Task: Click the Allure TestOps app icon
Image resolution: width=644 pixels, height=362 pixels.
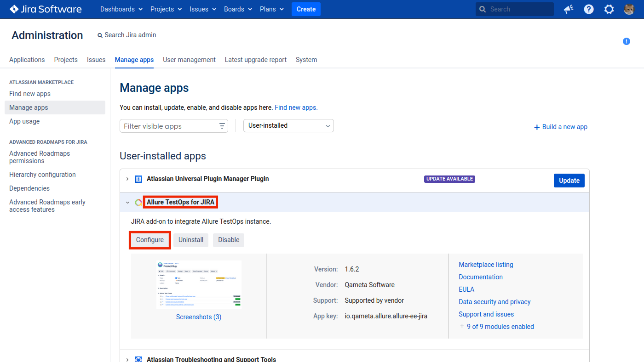Action: pyautogui.click(x=138, y=202)
